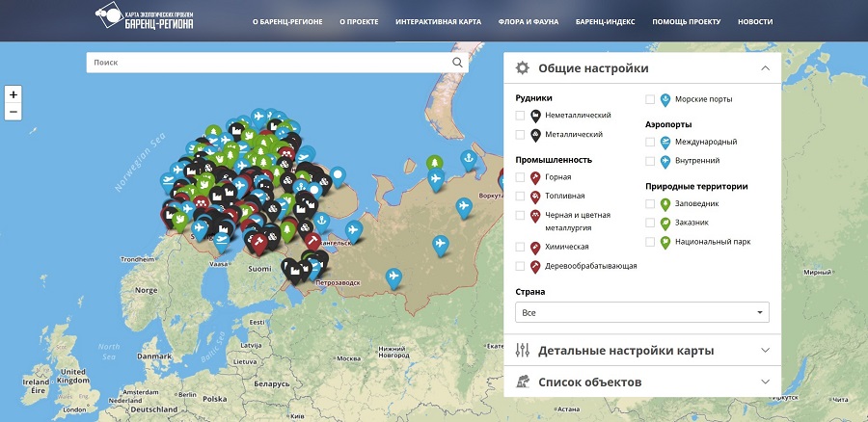Click the southernmost airplane marker east of Петрозаводск
868x422 pixels.
click(393, 278)
